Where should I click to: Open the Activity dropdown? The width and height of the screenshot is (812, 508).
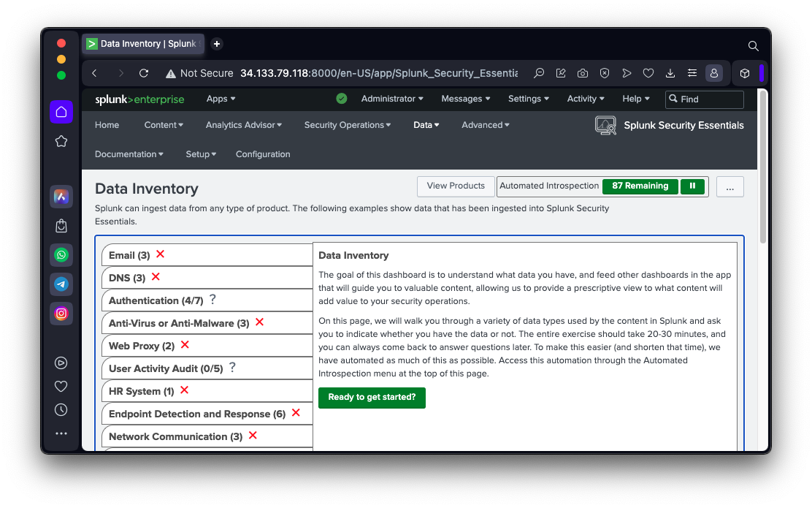586,99
